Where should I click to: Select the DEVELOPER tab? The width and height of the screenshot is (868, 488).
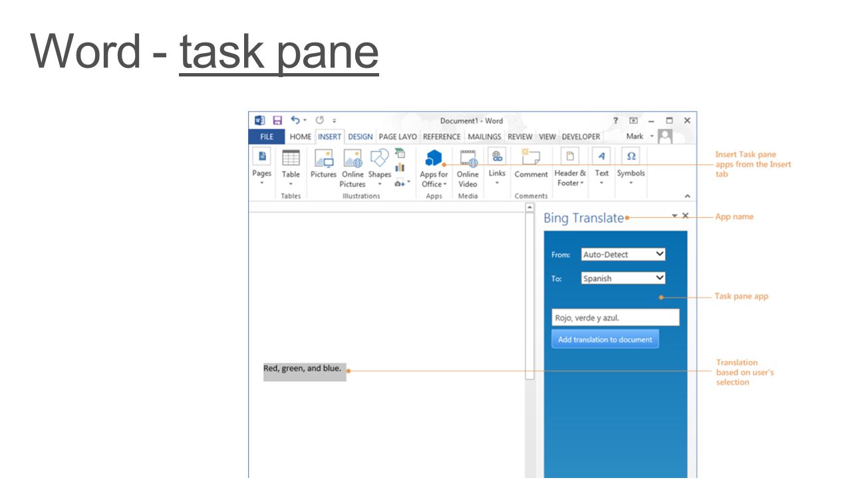(581, 137)
